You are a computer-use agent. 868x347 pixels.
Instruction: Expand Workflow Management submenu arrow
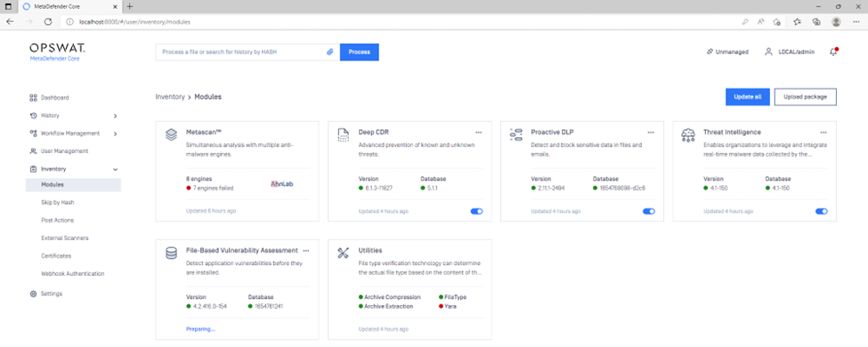(x=115, y=133)
